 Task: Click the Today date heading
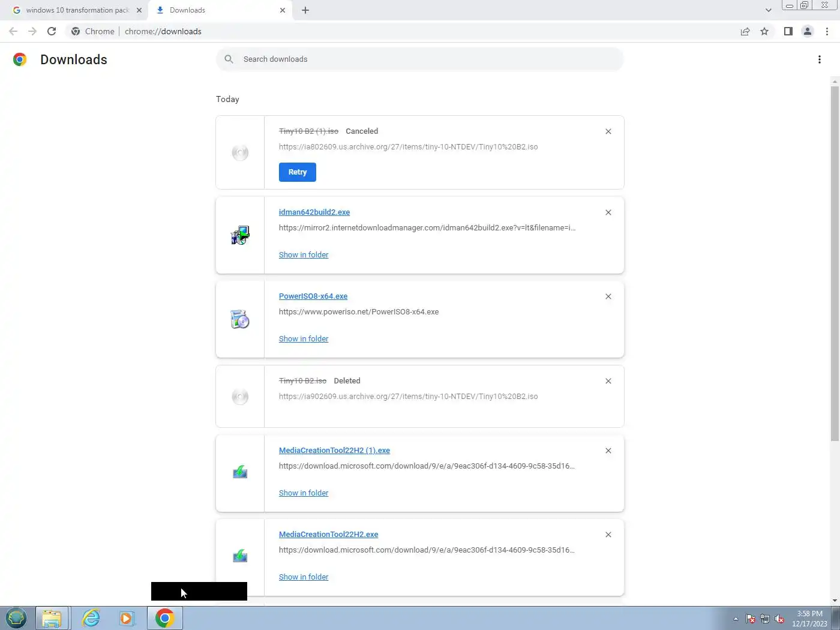tap(227, 99)
